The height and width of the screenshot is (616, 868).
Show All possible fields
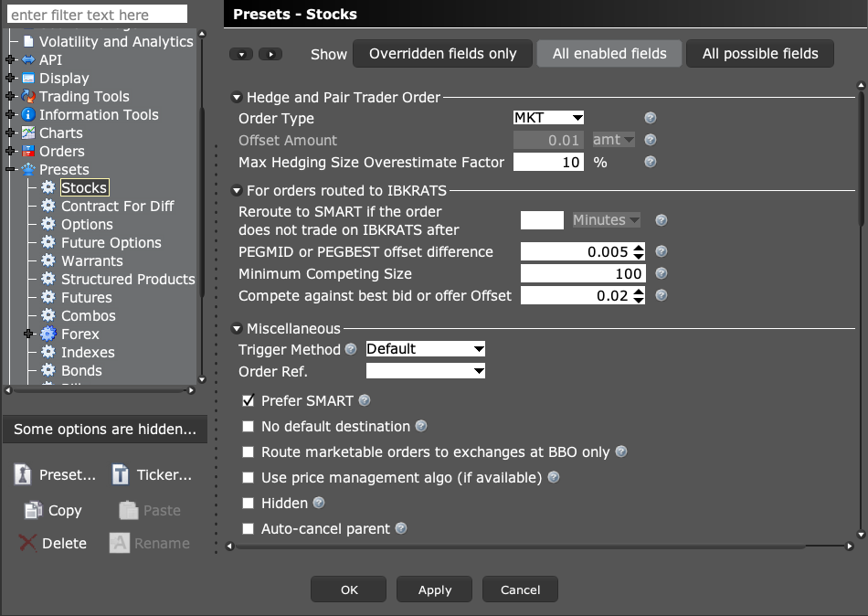click(x=760, y=54)
